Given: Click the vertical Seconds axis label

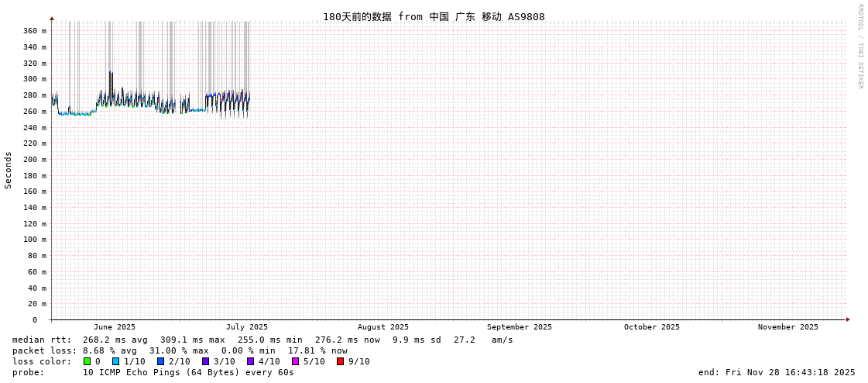Looking at the screenshot, I should (x=9, y=170).
